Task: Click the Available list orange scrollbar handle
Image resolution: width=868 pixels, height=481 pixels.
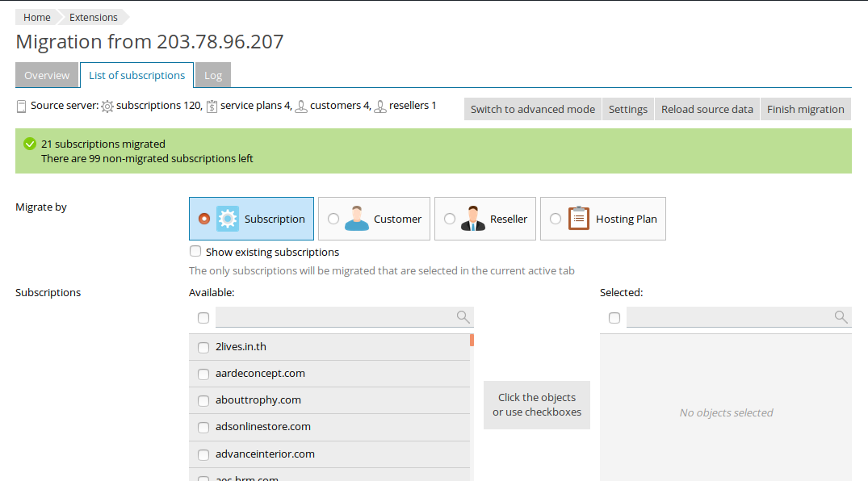Action: tap(472, 340)
